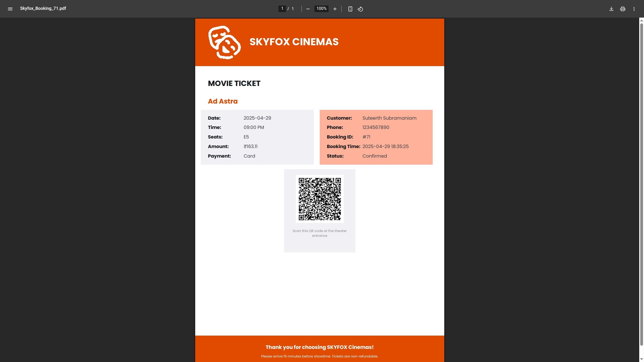Click the SKYFOX CINEMAS heading
The width and height of the screenshot is (644, 362).
pos(294,42)
